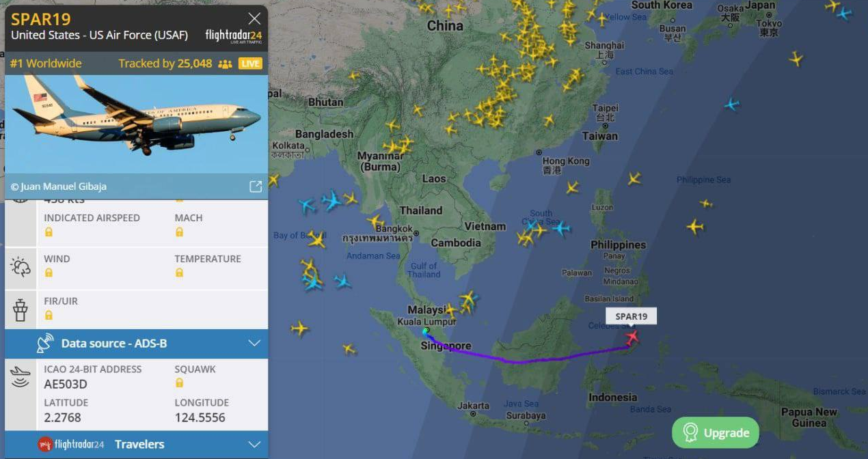Click the lock icon under Wind

pos(49,273)
